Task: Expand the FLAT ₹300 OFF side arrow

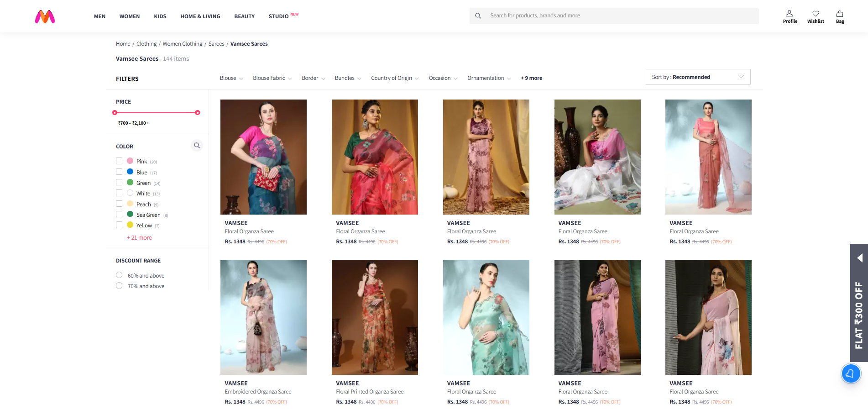Action: click(x=859, y=258)
